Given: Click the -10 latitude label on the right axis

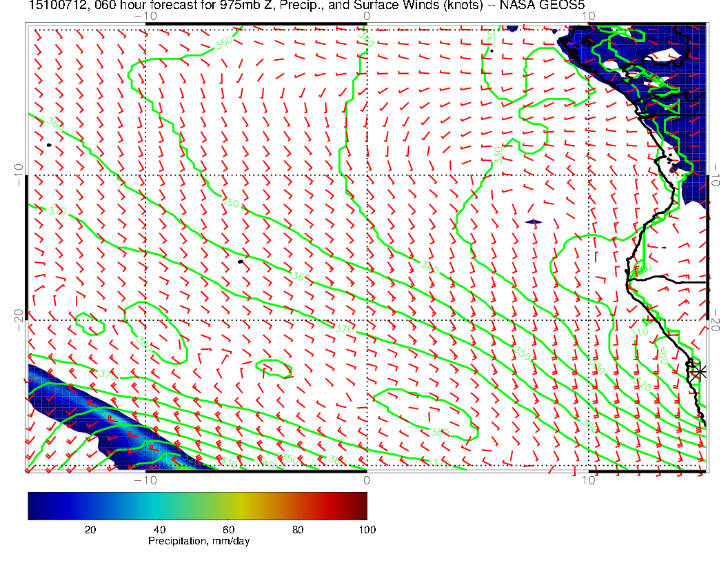Looking at the screenshot, I should point(716,175).
